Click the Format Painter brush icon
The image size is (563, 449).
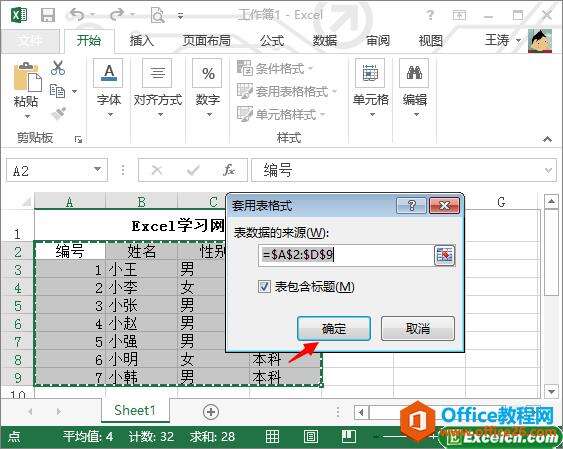58,113
